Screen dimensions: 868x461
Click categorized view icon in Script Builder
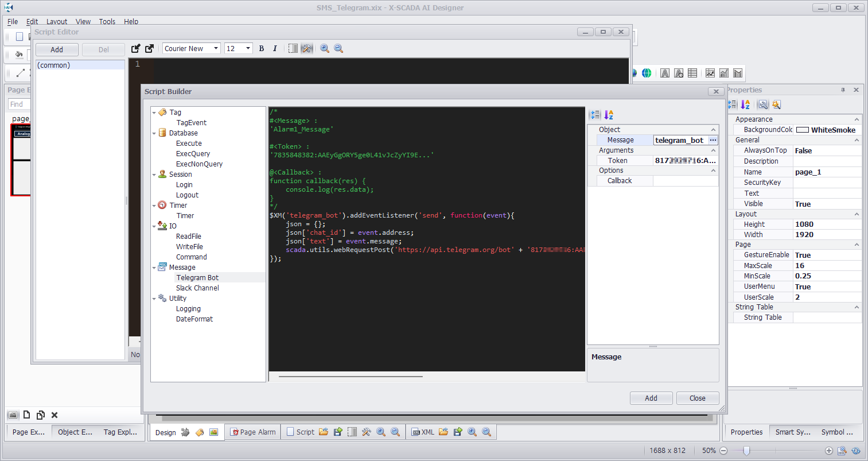click(x=595, y=115)
